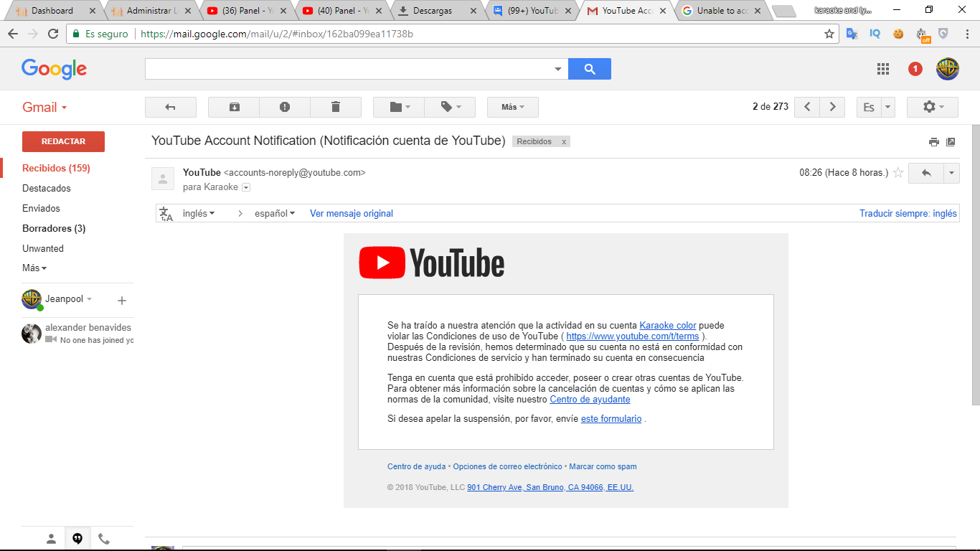Open este formulario appeal link
The image size is (980, 551).
(x=611, y=418)
